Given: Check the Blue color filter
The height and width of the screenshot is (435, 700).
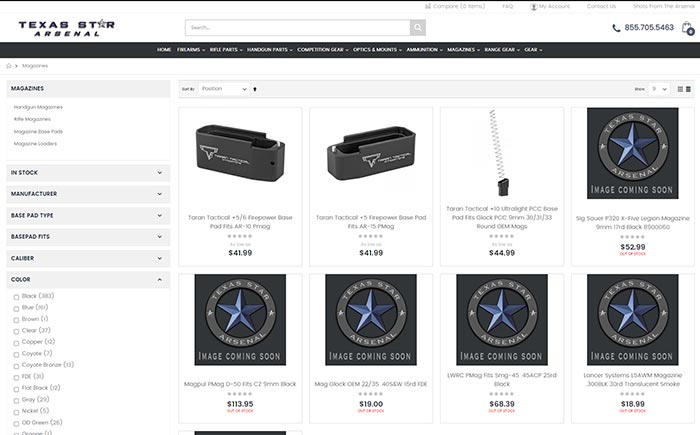Looking at the screenshot, I should pyautogui.click(x=17, y=309).
